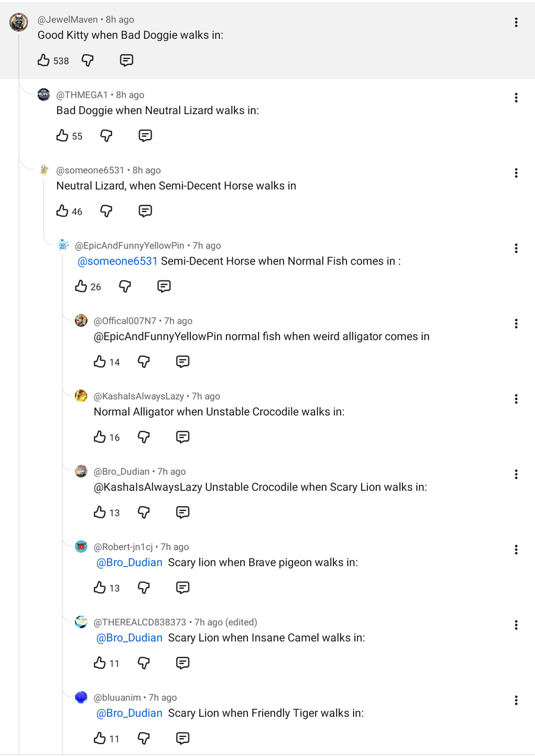This screenshot has height=756, width=535.
Task: Open more actions for @bluuanim comment
Action: point(516,700)
